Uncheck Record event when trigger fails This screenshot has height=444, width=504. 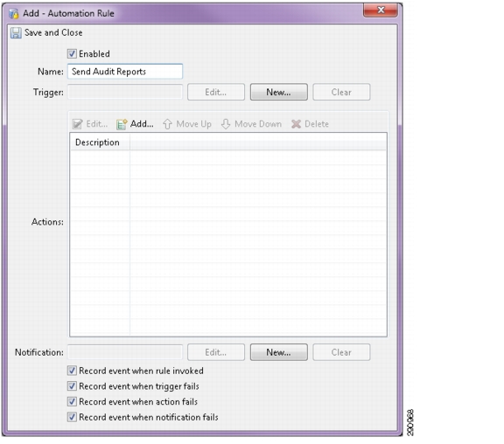tap(72, 386)
